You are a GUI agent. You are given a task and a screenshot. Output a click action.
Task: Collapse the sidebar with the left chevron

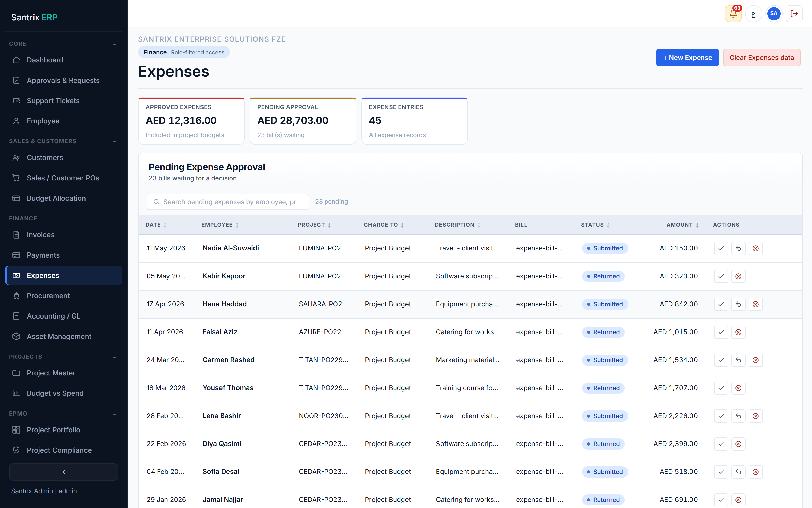tap(64, 472)
